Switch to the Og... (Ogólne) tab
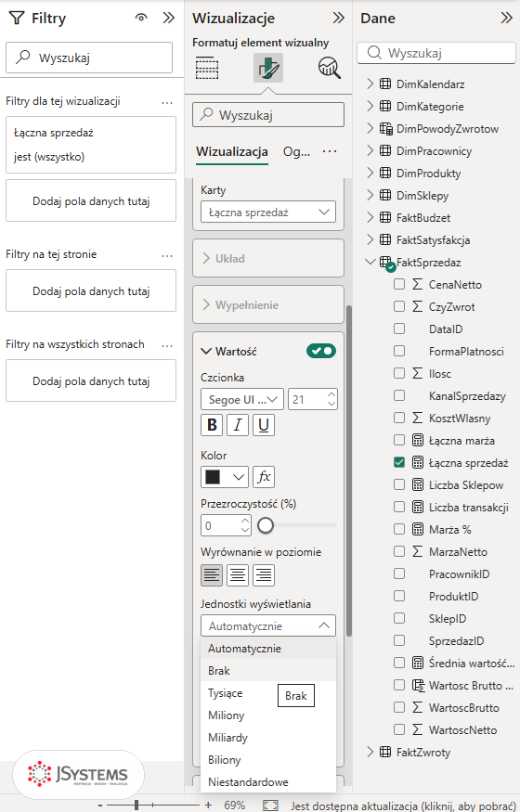Screen dimensions: 520x812 click(x=297, y=152)
